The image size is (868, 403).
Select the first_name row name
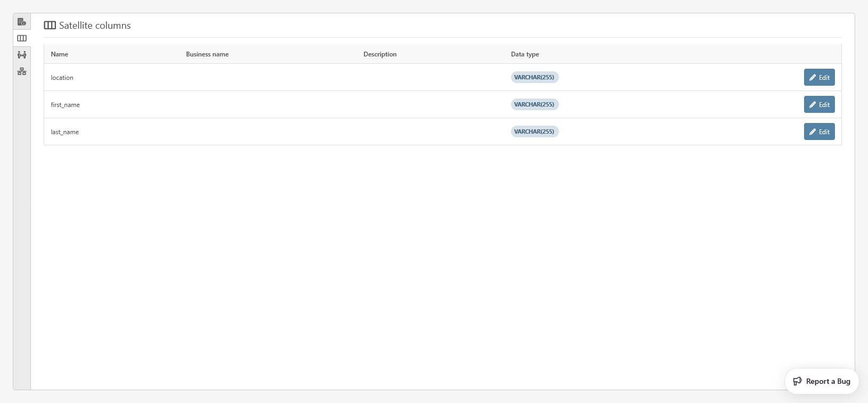click(x=66, y=105)
